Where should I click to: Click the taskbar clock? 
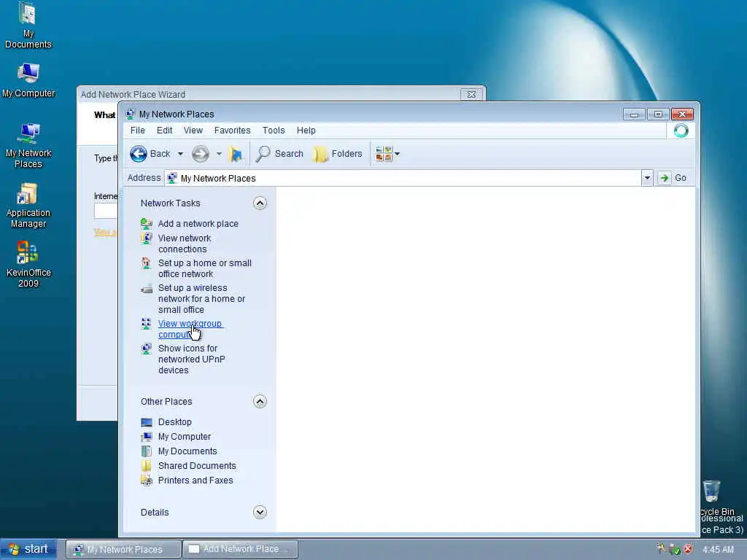pyautogui.click(x=718, y=550)
